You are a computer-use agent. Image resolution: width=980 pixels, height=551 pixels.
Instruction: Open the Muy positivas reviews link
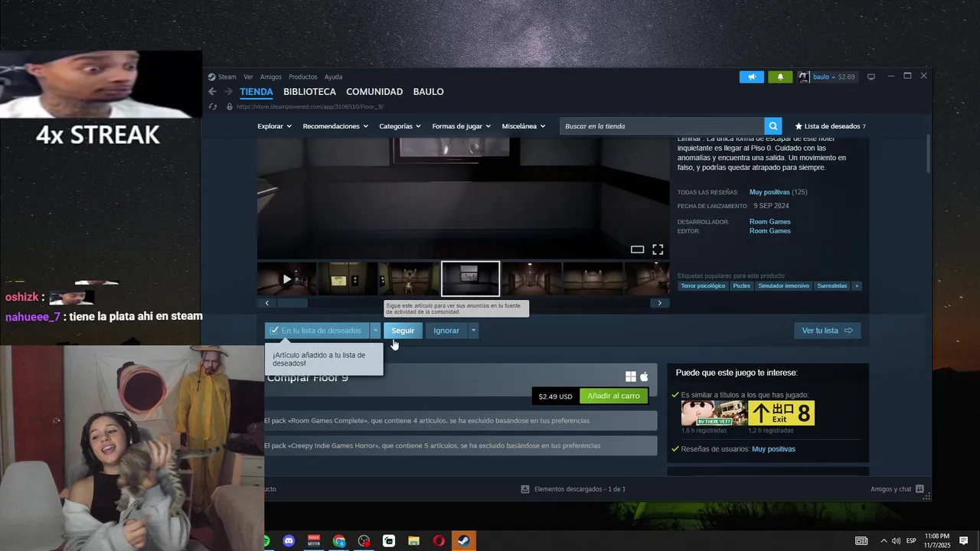tap(769, 192)
